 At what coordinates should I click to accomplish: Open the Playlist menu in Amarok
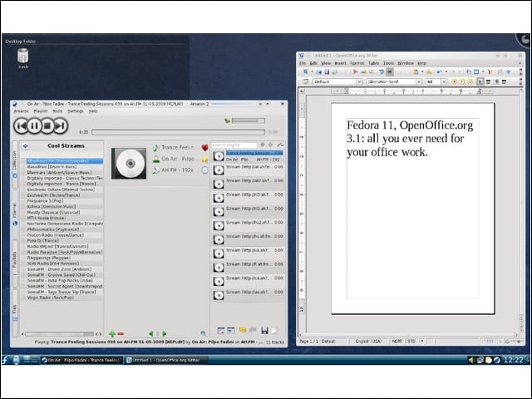coord(41,111)
